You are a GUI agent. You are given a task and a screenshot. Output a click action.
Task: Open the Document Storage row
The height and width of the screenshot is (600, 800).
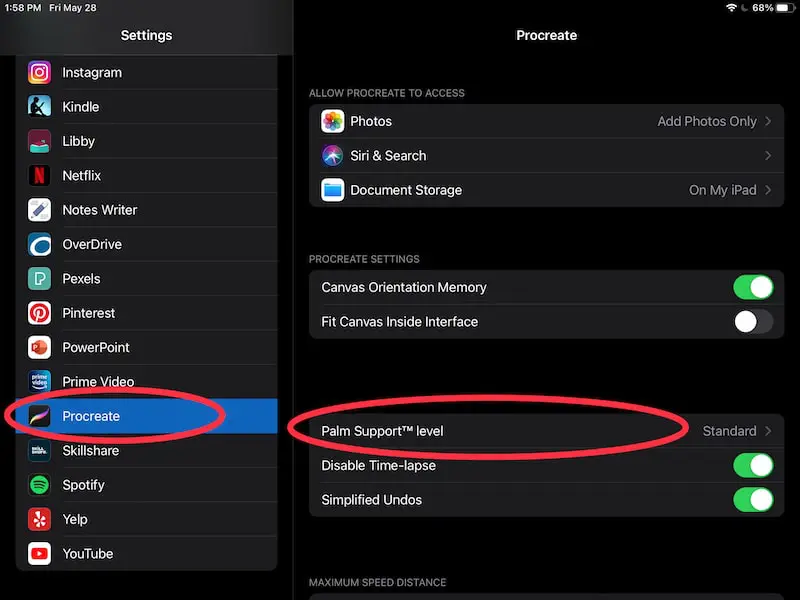(546, 190)
